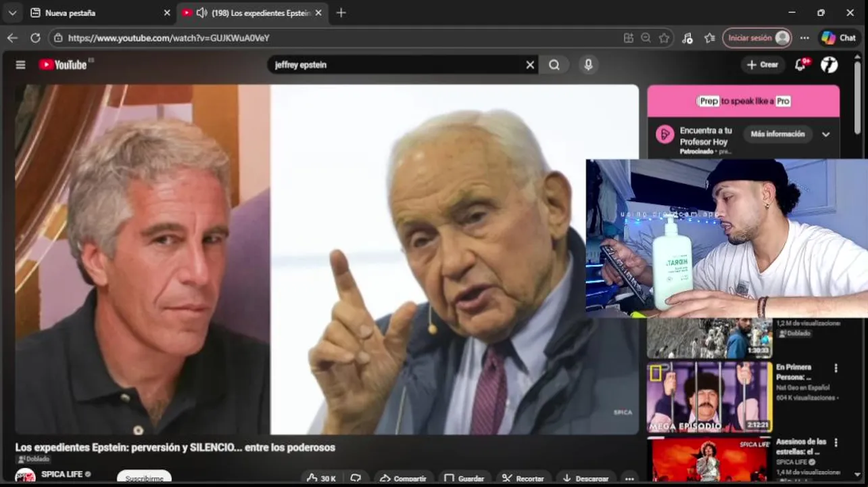Click the Más información ad button
Image resolution: width=868 pixels, height=487 pixels.
777,134
